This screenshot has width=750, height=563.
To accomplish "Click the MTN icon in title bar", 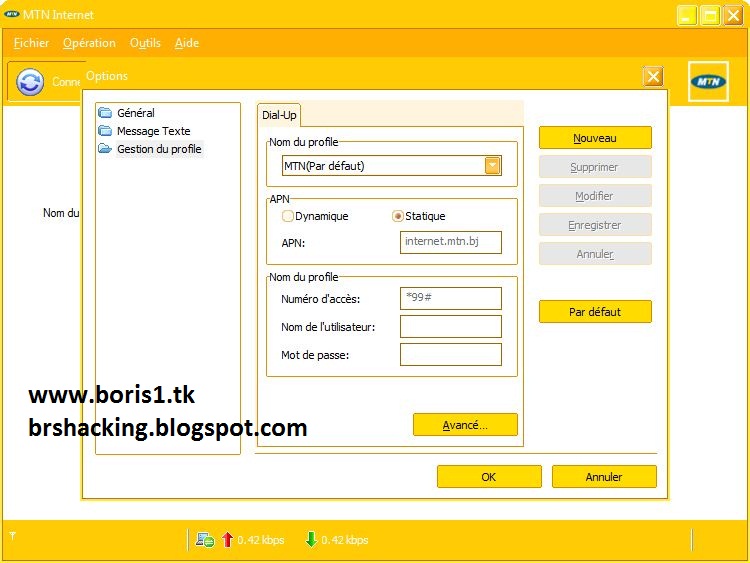I will tap(11, 14).
